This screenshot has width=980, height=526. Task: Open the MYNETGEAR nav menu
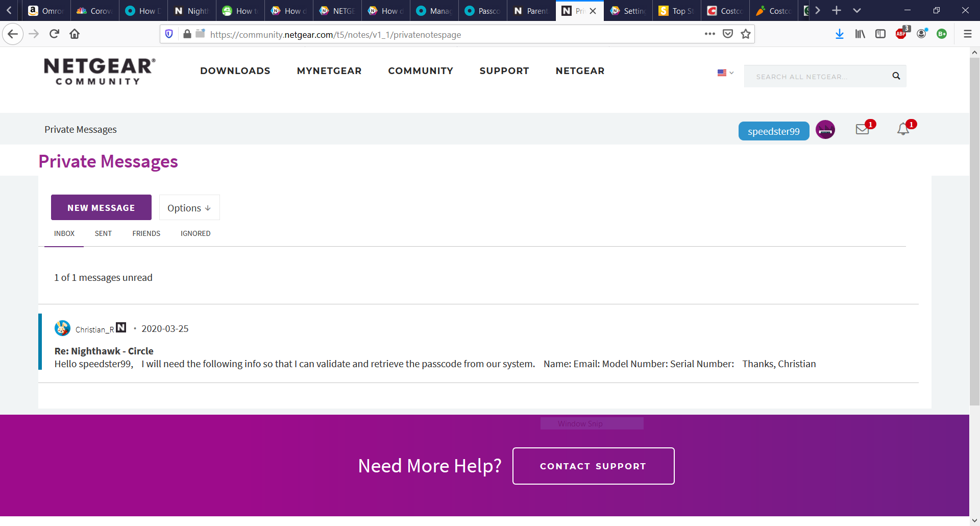(x=329, y=71)
